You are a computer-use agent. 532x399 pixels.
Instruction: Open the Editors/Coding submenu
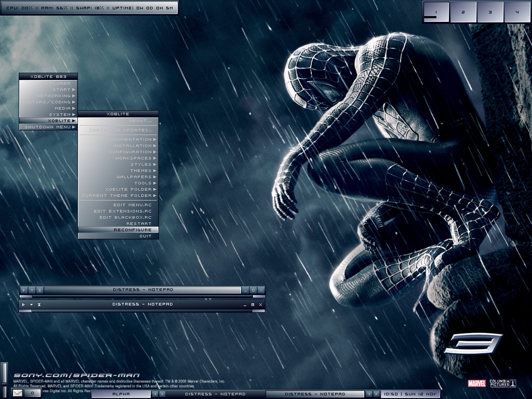48,102
